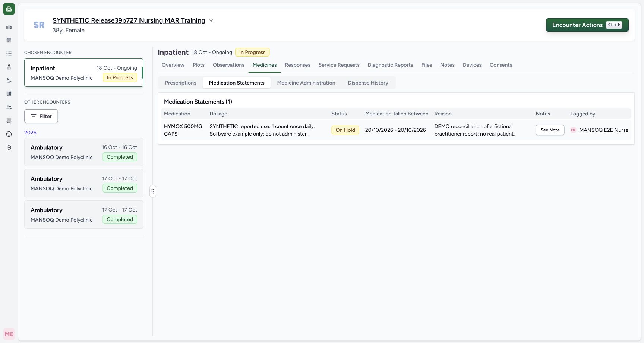Open the Encounter Actions menu
Viewport: 644px width, 343px height.
(587, 25)
